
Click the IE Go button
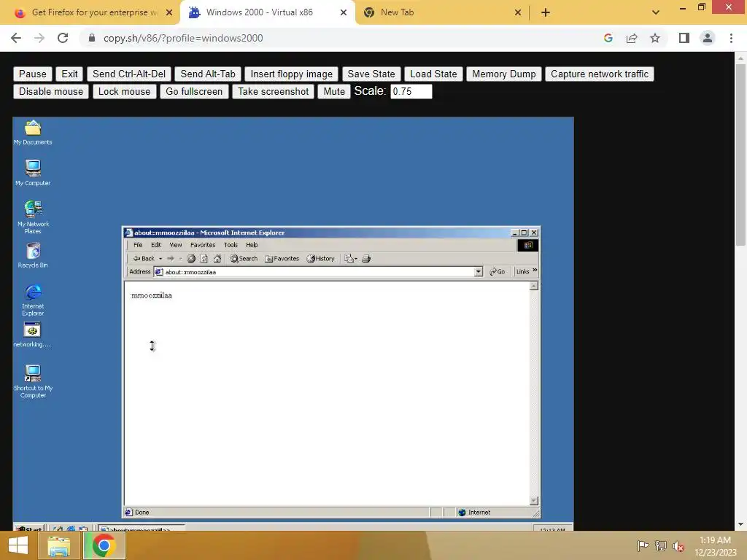coord(497,271)
